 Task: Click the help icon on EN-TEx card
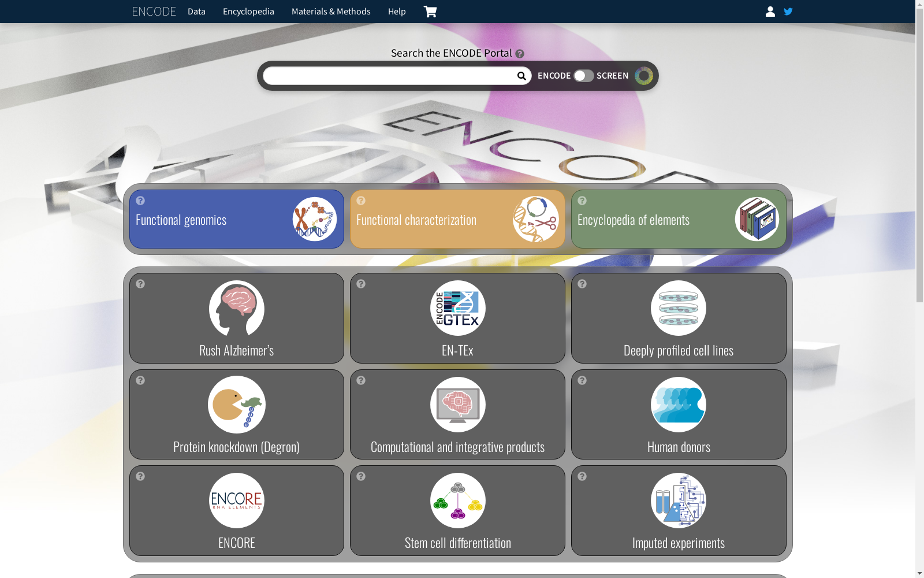[361, 284]
